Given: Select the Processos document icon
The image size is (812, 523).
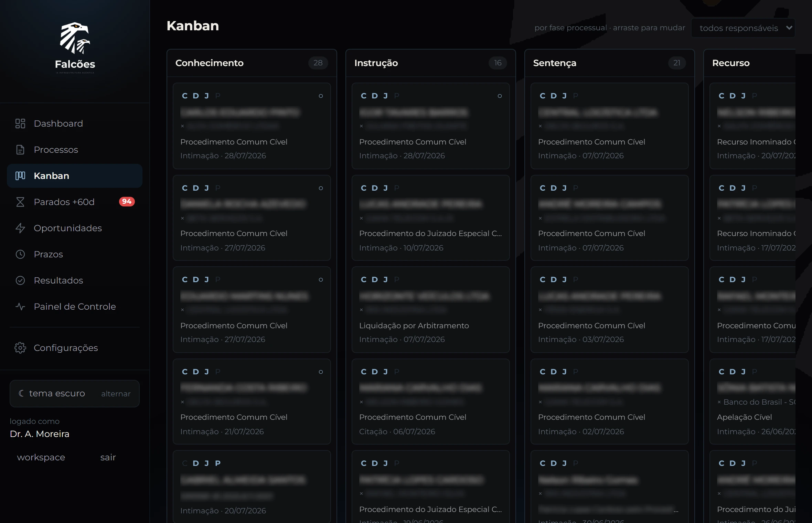Looking at the screenshot, I should click(20, 150).
